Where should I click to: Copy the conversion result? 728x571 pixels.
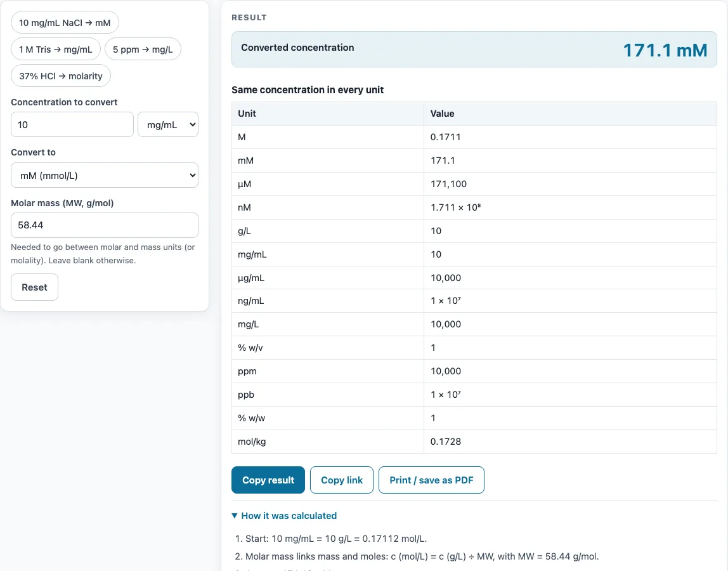click(x=268, y=480)
